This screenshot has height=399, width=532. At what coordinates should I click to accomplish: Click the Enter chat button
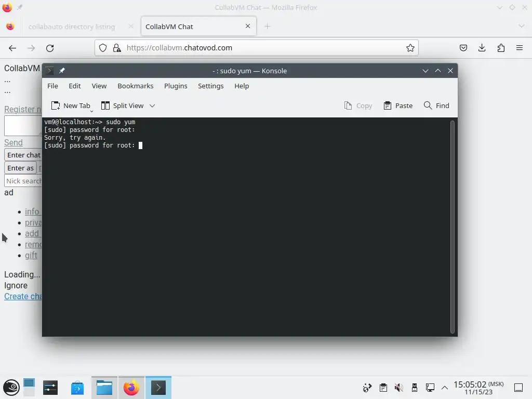click(23, 155)
